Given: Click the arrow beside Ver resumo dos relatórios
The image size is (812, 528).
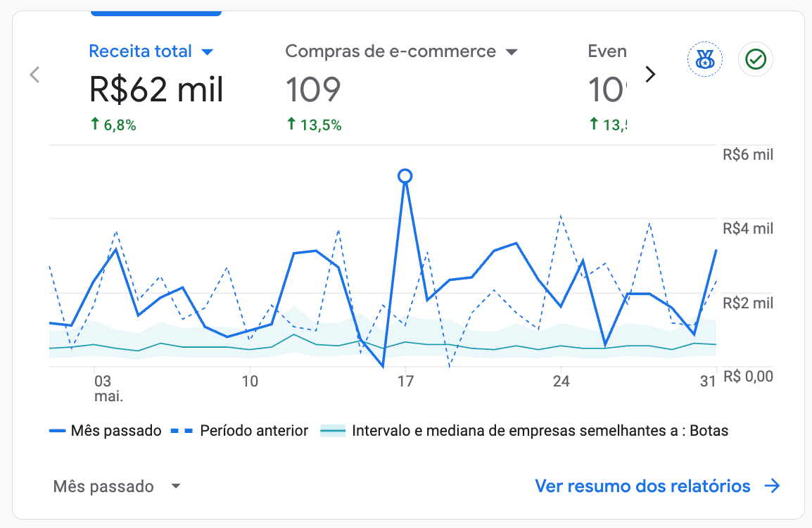Looking at the screenshot, I should click(772, 486).
